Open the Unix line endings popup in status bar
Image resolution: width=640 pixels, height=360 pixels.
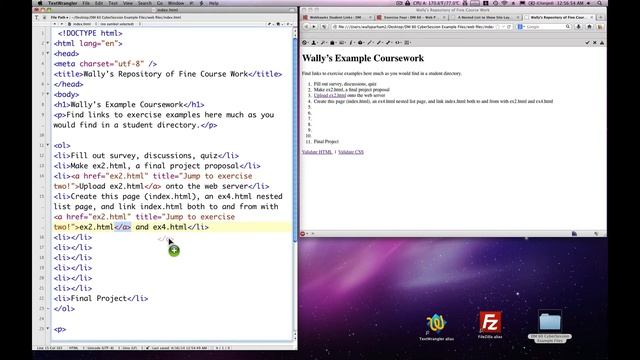pyautogui.click(x=130, y=348)
